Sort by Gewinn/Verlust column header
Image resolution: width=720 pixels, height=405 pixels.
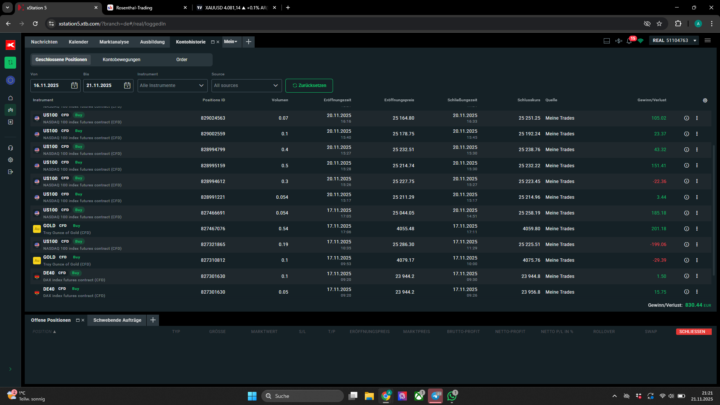pos(652,100)
